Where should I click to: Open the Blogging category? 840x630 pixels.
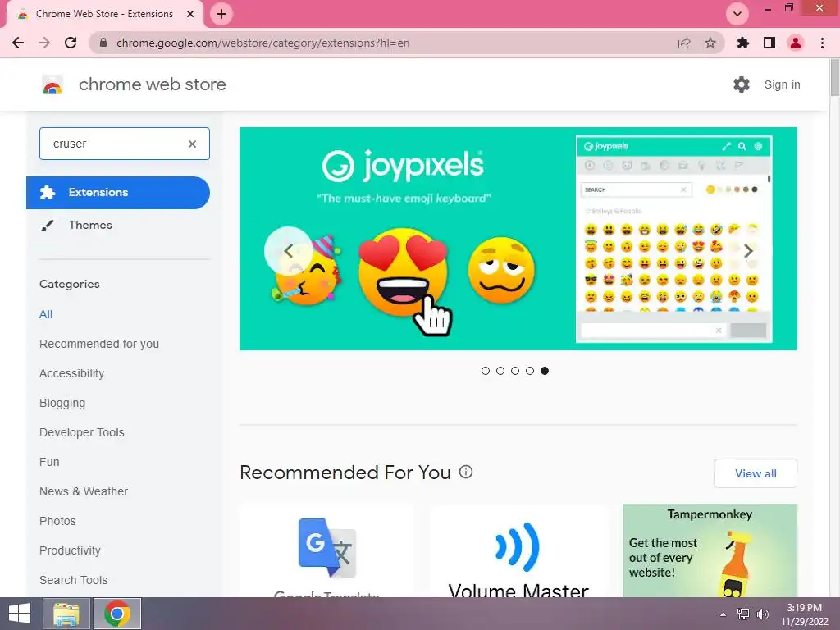point(62,403)
